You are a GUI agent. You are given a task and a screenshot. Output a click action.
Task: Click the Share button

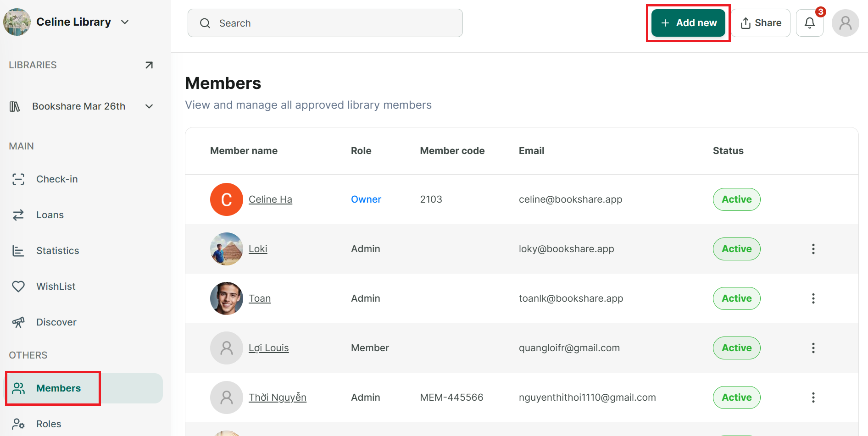[761, 23]
